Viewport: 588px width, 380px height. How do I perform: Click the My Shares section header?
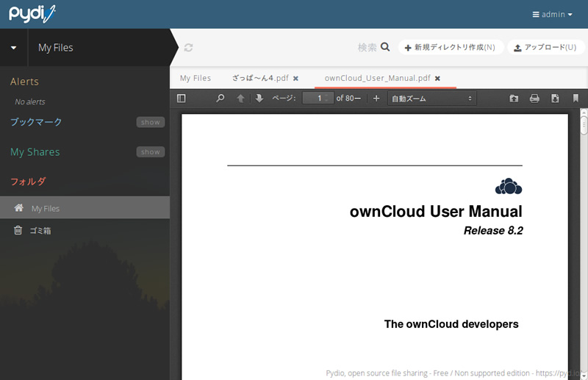tap(35, 152)
